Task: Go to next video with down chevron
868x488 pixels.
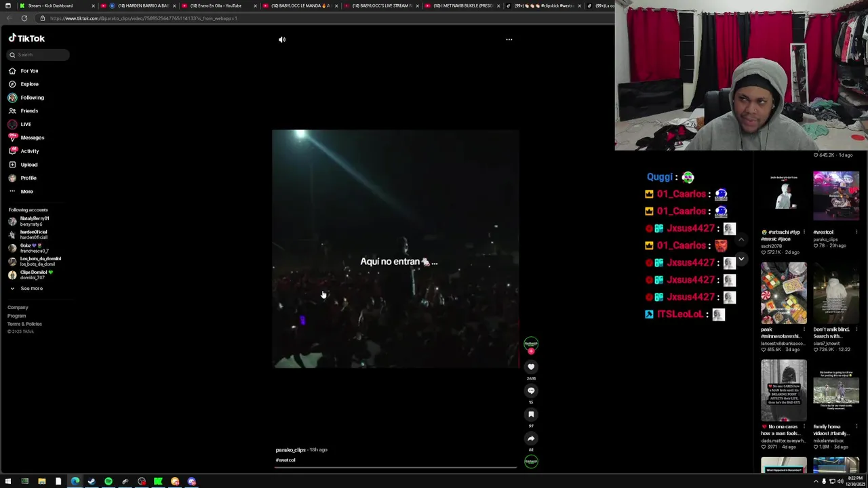Action: pyautogui.click(x=741, y=259)
